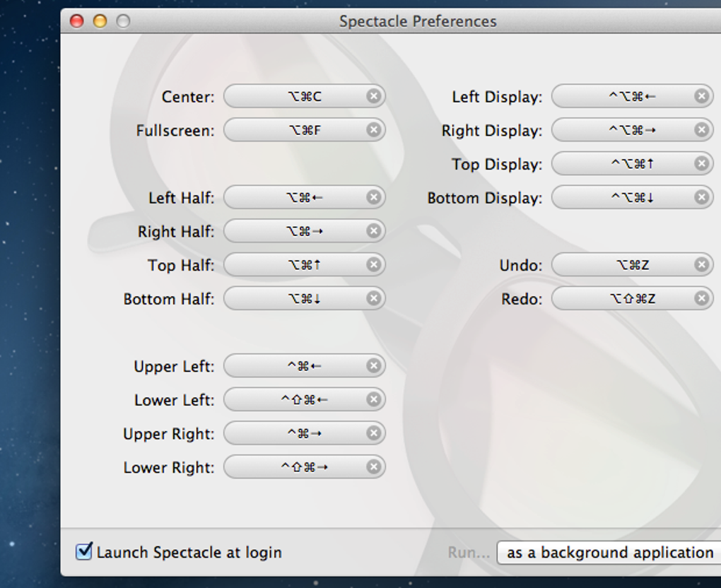The height and width of the screenshot is (588, 721).
Task: Clear the Top Display shortcut X icon
Action: [x=701, y=164]
